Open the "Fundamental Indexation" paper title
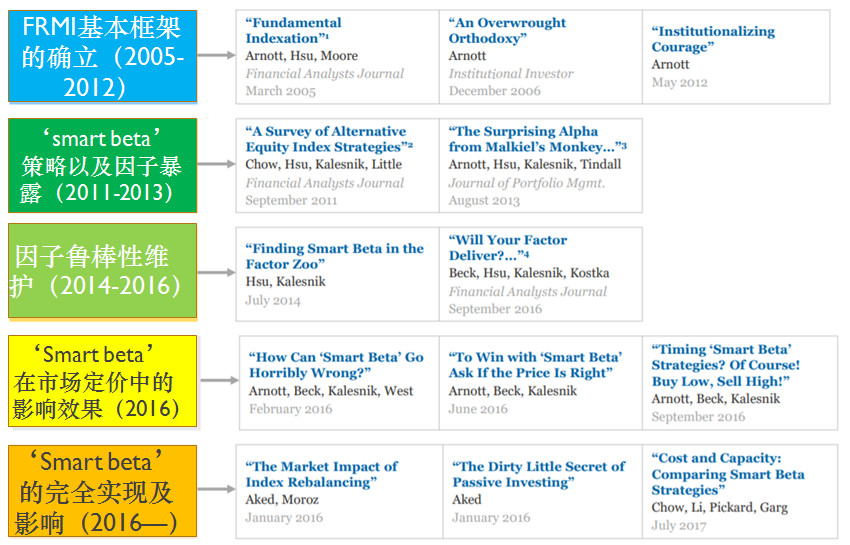The image size is (850, 545). pyautogui.click(x=293, y=30)
